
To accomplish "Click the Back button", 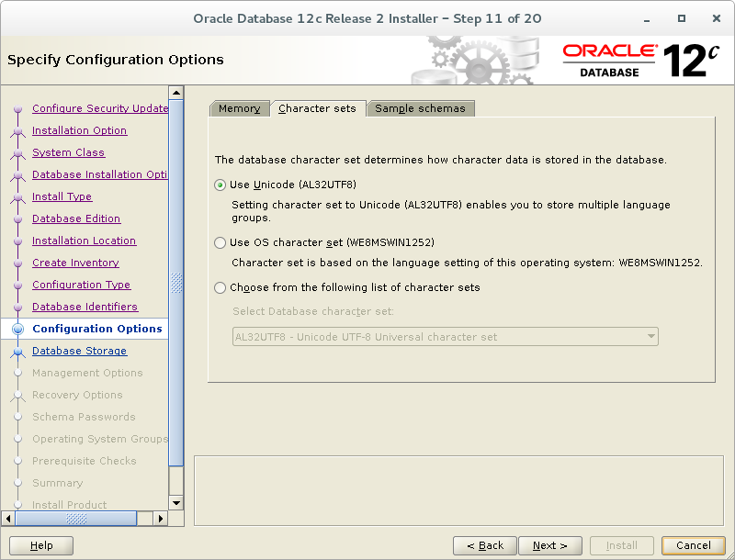I will [485, 545].
